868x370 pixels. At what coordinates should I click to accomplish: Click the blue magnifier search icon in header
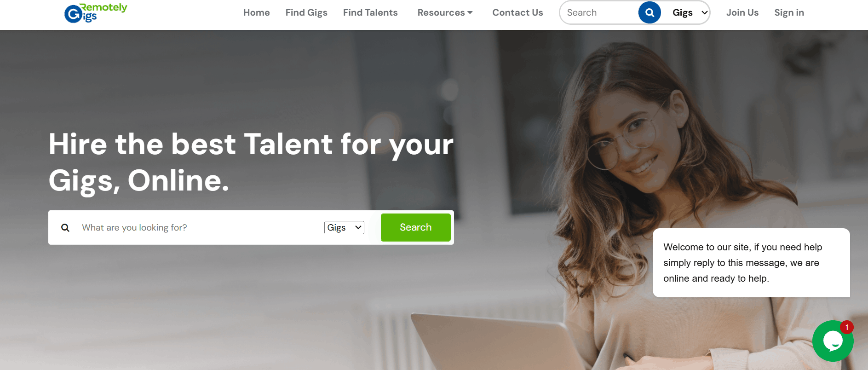click(x=650, y=12)
